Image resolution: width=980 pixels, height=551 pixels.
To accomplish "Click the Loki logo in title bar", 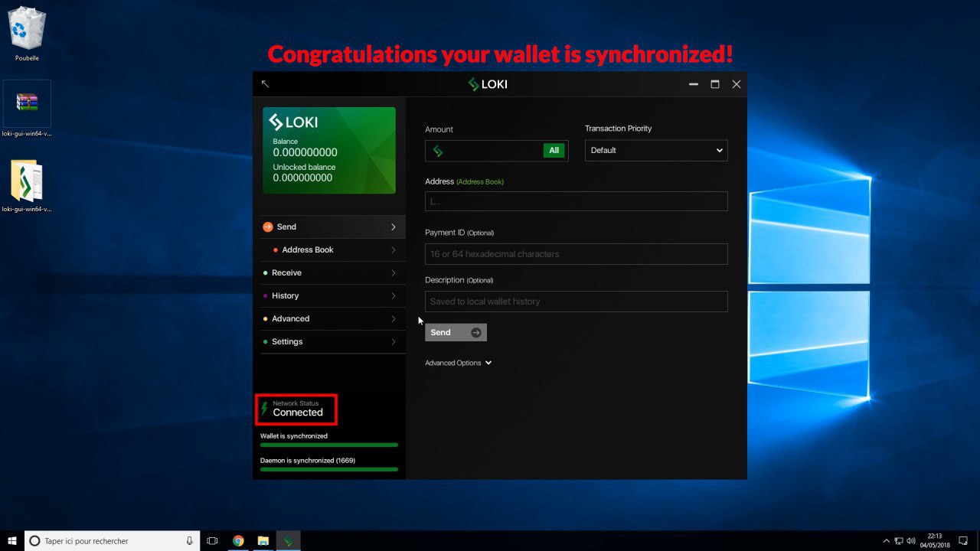I will [x=488, y=84].
